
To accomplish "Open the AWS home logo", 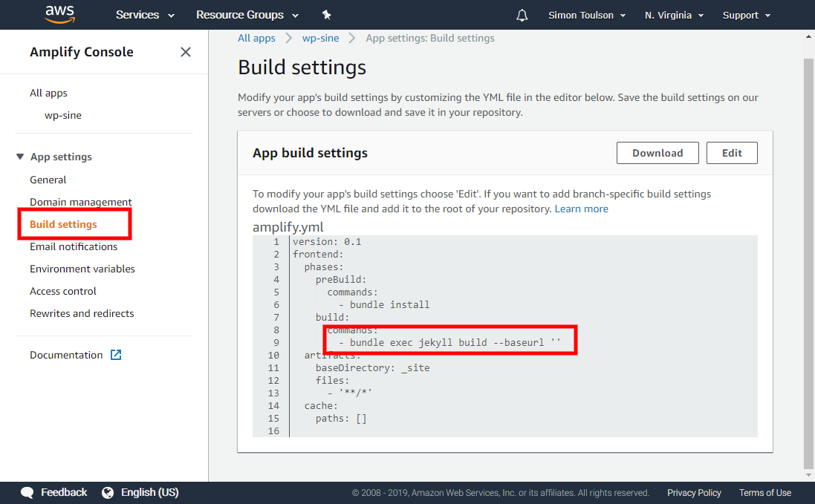I will pos(59,15).
